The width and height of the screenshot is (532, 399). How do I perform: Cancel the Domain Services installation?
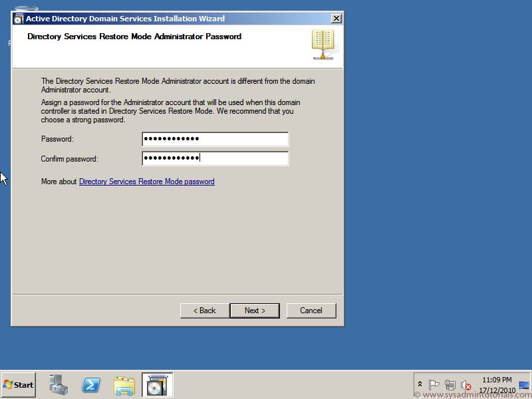point(311,310)
